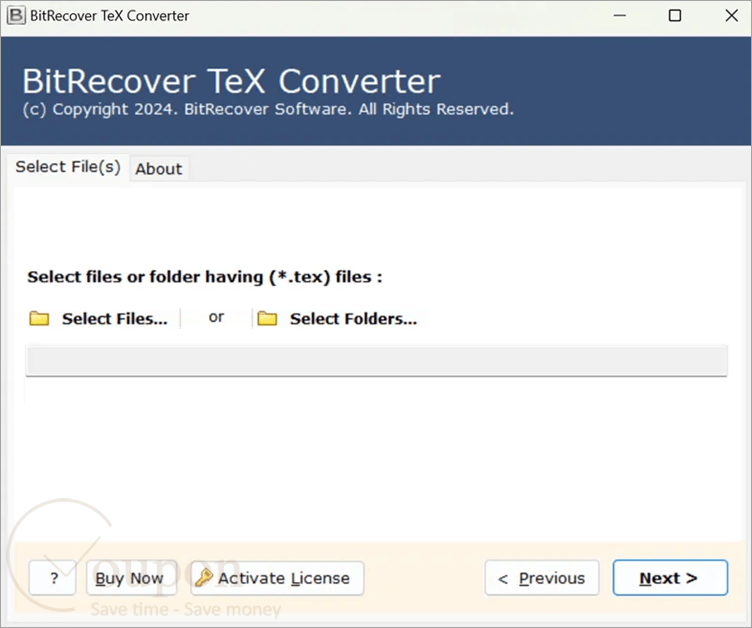Click the copyright 2024 BitRecover Software text

[268, 109]
